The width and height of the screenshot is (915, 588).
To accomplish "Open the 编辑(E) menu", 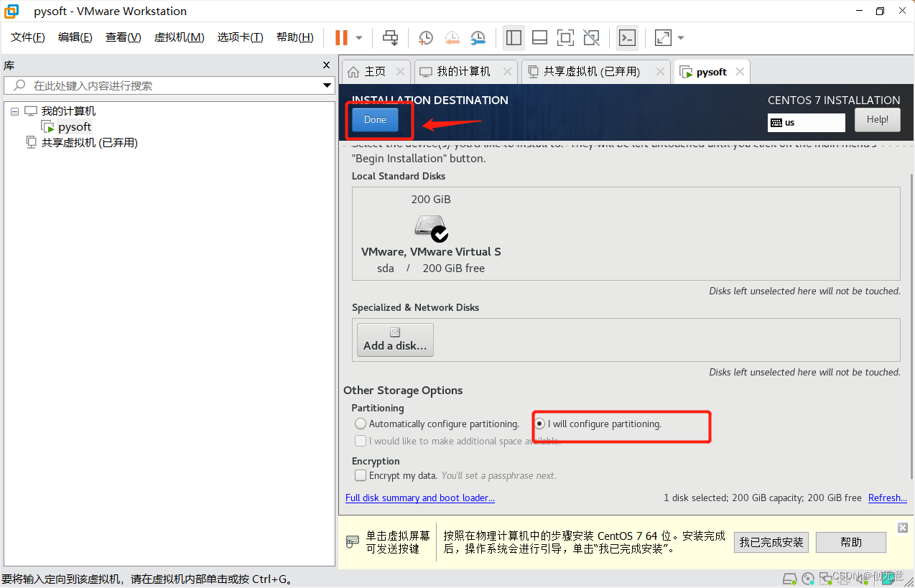I will pyautogui.click(x=75, y=37).
